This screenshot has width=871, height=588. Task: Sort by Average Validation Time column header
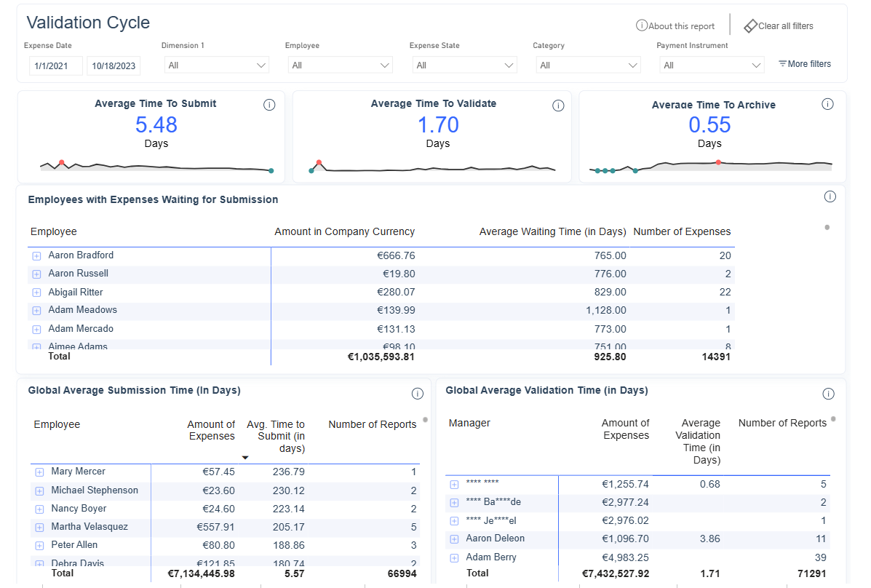[x=699, y=441]
